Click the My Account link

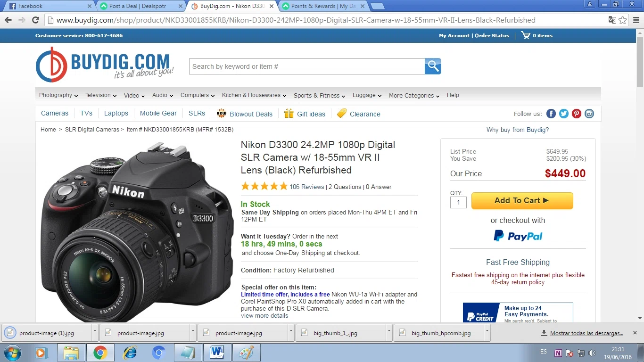[454, 35]
